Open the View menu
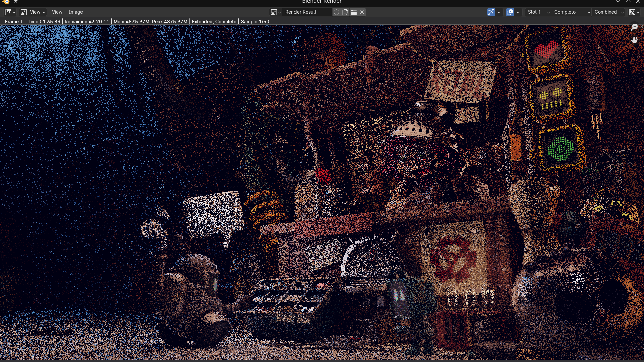 [57, 12]
